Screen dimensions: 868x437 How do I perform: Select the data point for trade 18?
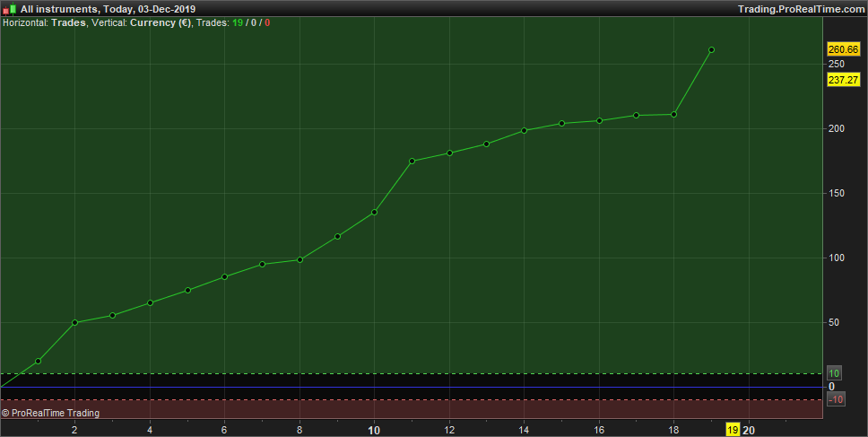[x=673, y=115]
